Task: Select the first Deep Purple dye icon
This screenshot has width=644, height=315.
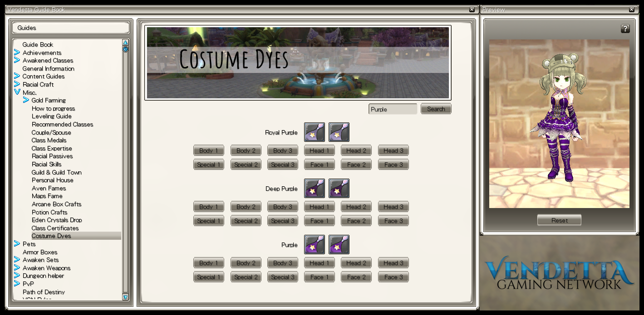Action: (x=315, y=189)
